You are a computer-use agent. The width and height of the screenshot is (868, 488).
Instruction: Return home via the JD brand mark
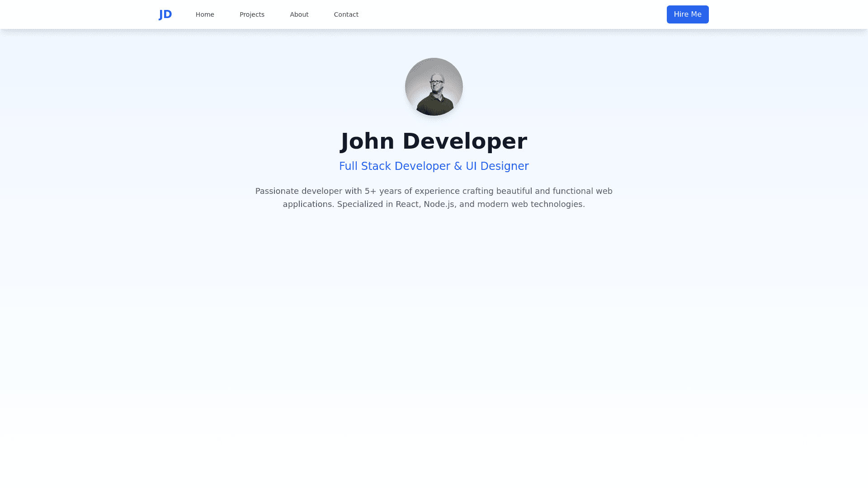pyautogui.click(x=165, y=14)
